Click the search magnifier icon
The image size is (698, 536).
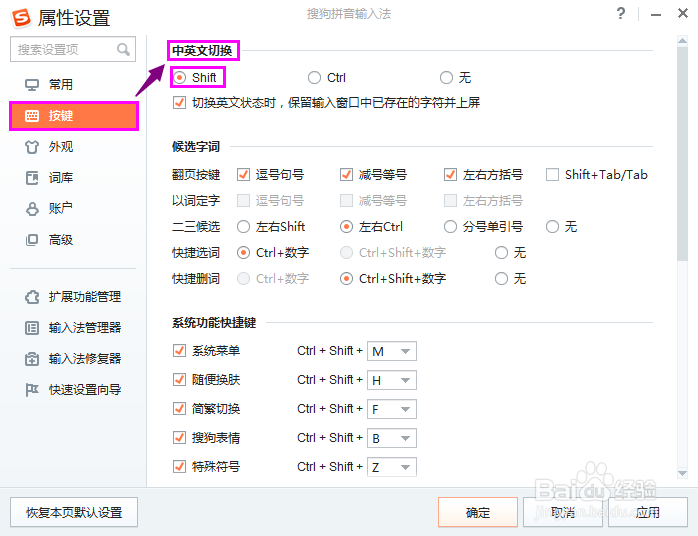click(x=123, y=49)
